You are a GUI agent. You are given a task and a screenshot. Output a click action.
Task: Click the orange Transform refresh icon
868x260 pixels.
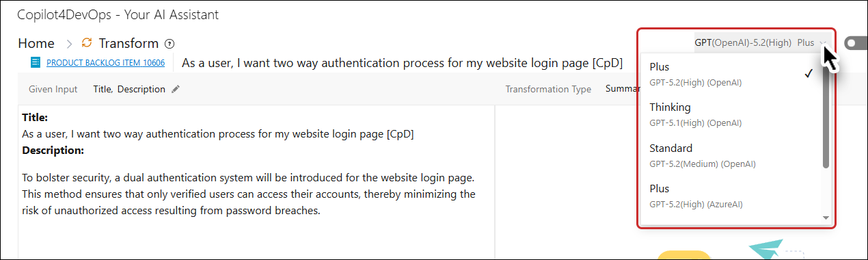pyautogui.click(x=87, y=43)
